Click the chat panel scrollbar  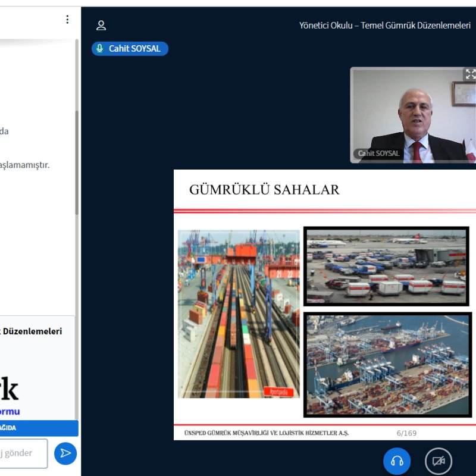click(x=77, y=162)
